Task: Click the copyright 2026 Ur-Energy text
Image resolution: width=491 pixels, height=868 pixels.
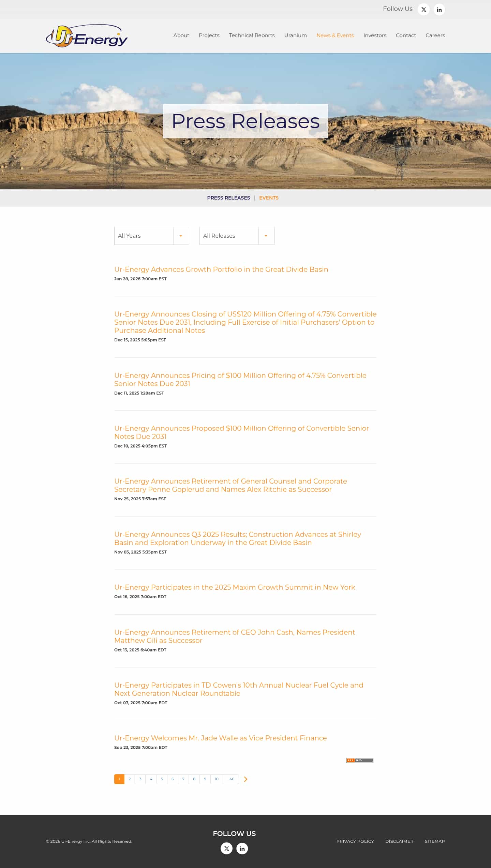Action: (x=89, y=841)
